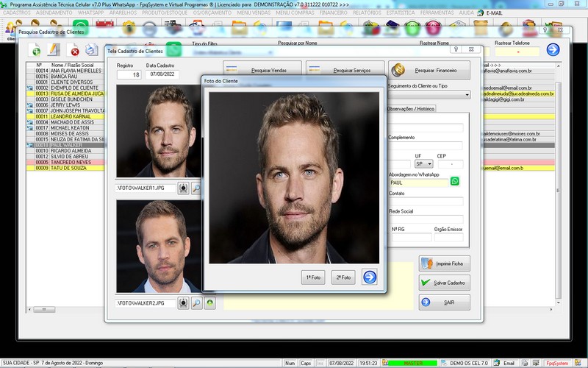Screen dimensions: 588x368
Task: Open the APARELHOS menu
Action: coord(123,13)
